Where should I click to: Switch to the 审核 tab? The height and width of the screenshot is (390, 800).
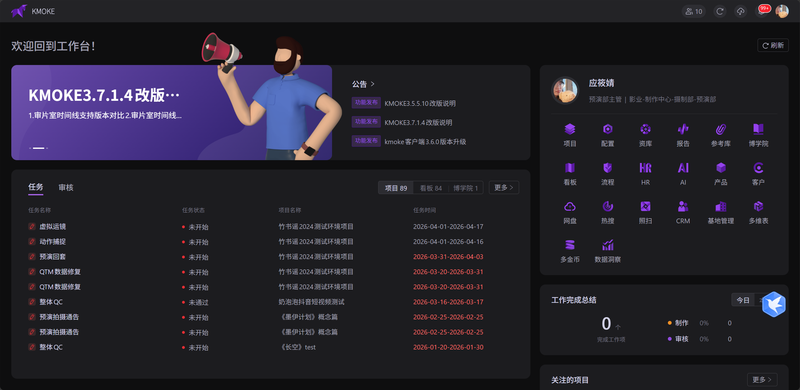click(66, 187)
